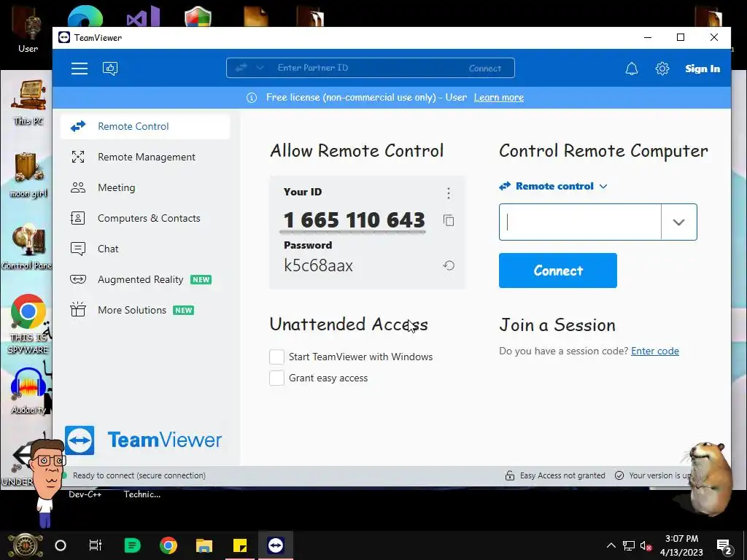747x560 pixels.
Task: Open the Audacity desktop icon
Action: (28, 392)
